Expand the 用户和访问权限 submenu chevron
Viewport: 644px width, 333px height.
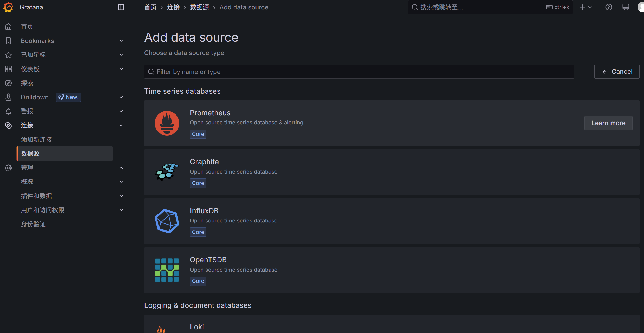click(121, 210)
